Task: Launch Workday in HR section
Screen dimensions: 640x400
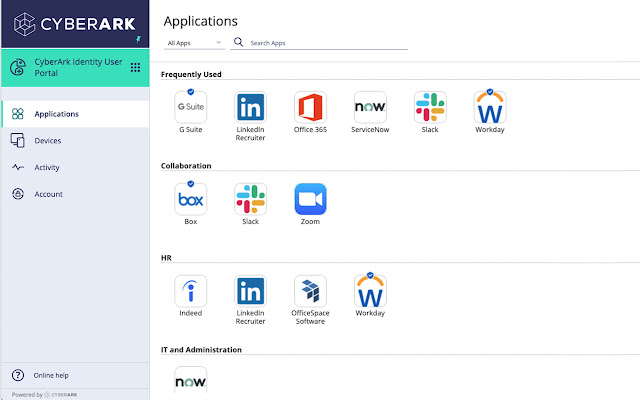Action: pos(370,291)
